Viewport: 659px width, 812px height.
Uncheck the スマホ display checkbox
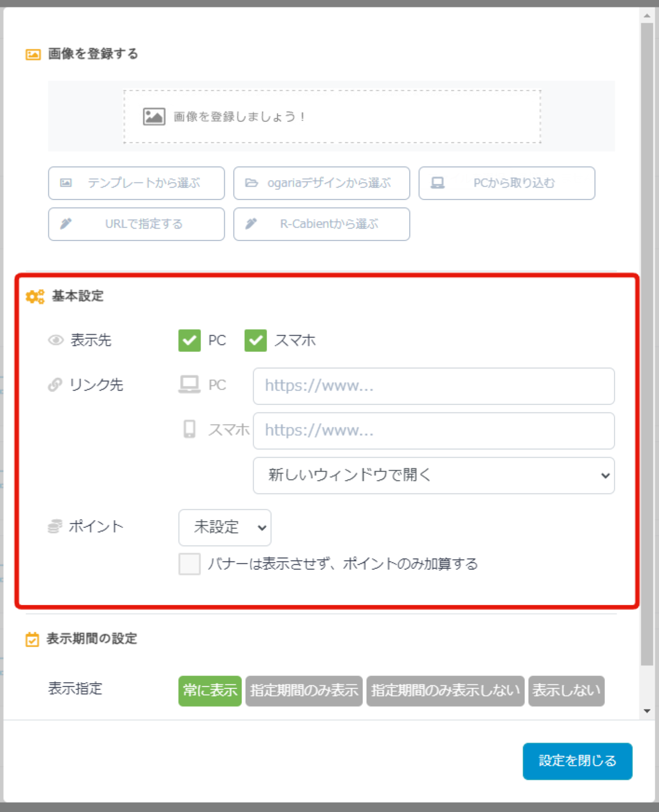(256, 341)
